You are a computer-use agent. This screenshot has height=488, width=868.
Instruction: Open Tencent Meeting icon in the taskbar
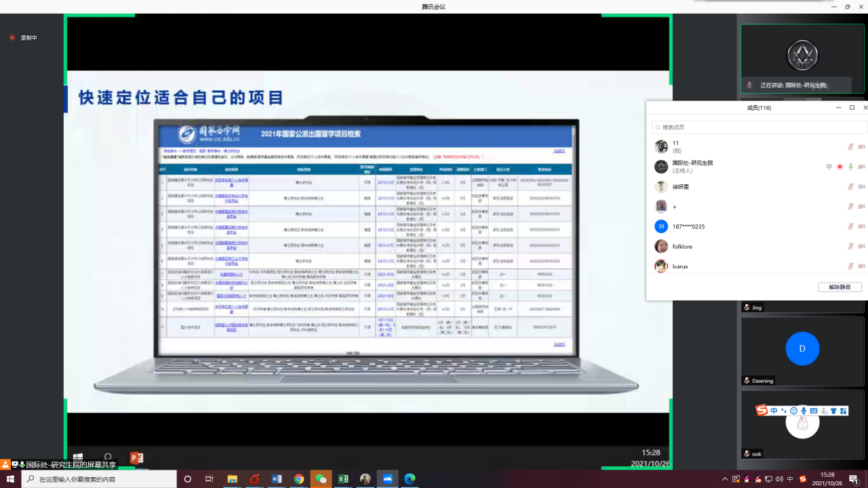388,479
